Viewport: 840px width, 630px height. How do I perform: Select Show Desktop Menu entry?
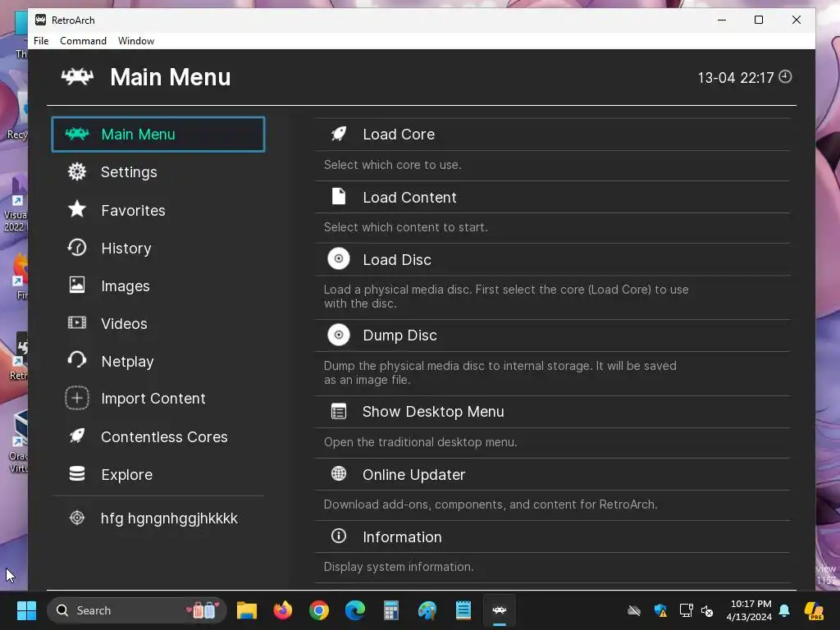point(552,412)
